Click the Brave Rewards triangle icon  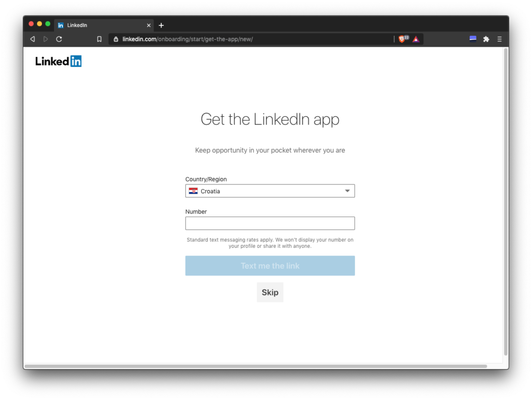[x=416, y=39]
